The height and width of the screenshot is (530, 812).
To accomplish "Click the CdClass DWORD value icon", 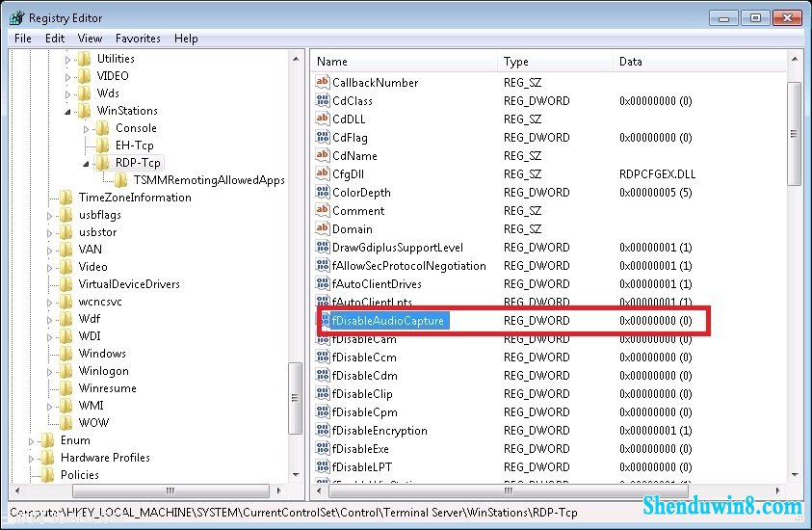I will (x=322, y=100).
